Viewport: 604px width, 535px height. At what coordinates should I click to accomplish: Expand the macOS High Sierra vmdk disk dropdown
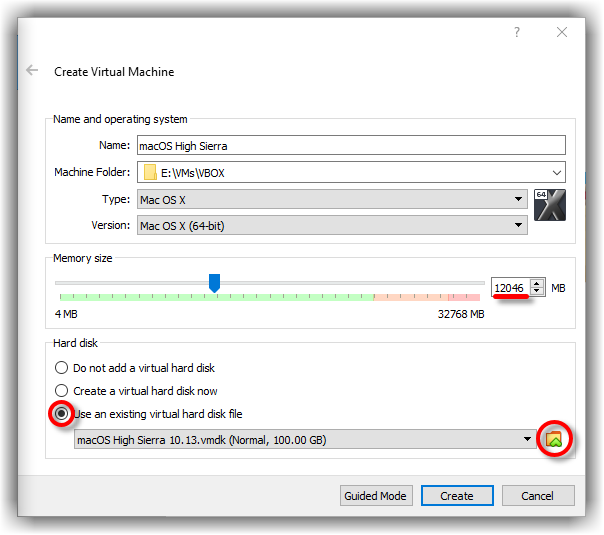pyautogui.click(x=527, y=439)
